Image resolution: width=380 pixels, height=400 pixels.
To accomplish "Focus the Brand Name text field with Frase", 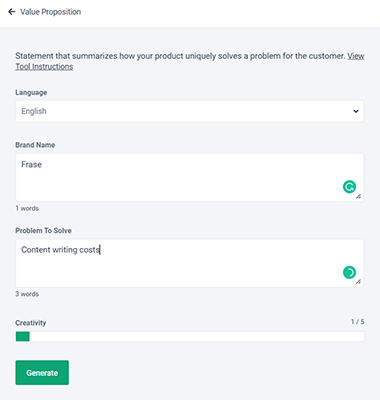I will tap(190, 177).
